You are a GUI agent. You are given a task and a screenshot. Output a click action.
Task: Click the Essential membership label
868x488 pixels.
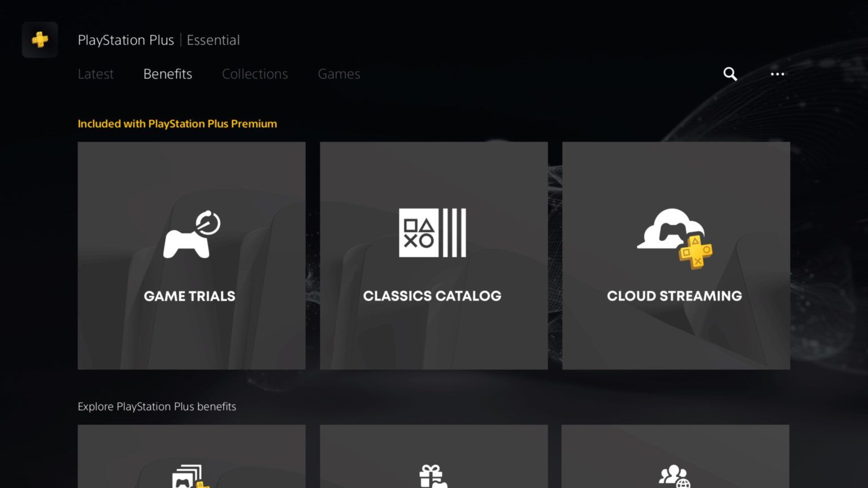[x=213, y=40]
